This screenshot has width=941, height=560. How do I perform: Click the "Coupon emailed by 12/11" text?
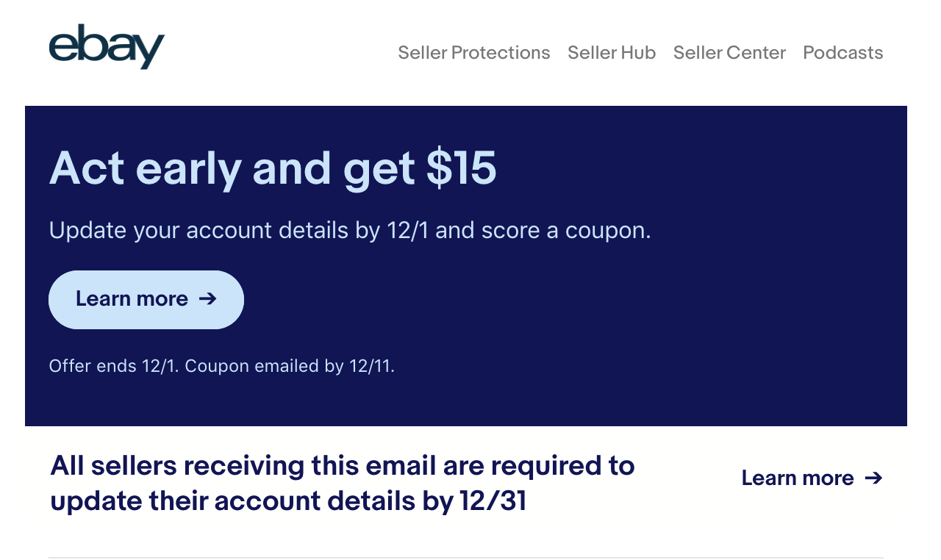click(290, 366)
